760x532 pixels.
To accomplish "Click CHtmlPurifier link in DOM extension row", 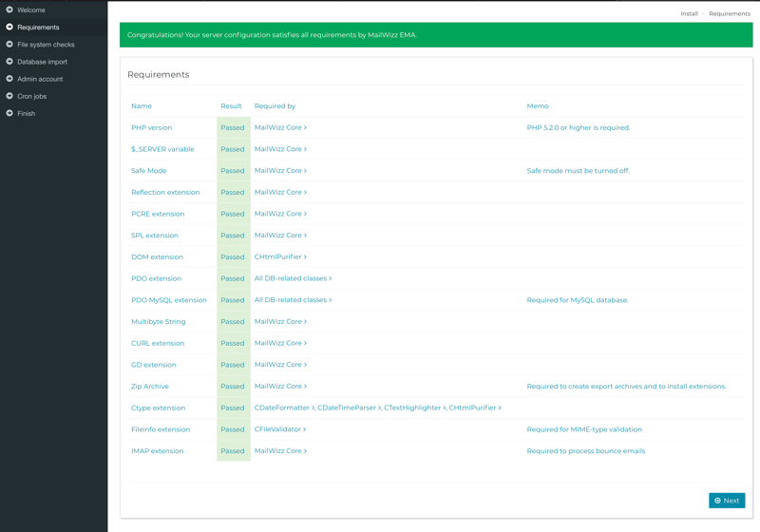I will pos(280,256).
